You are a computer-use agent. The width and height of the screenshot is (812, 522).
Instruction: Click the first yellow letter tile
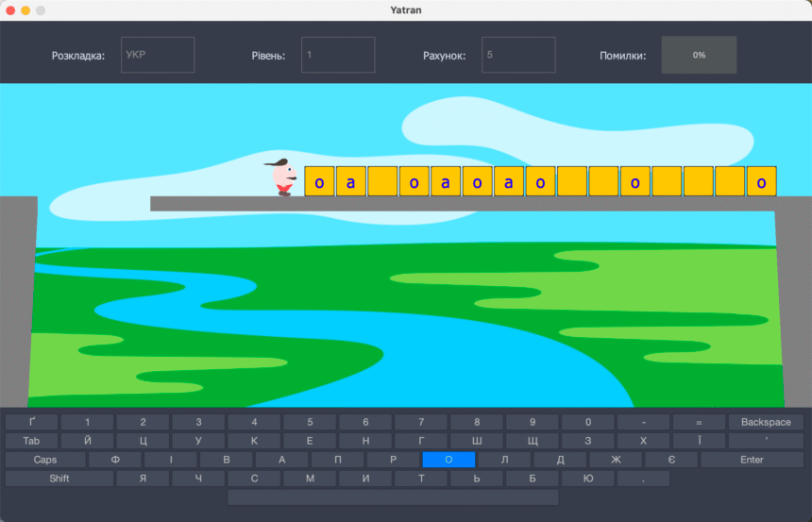point(319,181)
